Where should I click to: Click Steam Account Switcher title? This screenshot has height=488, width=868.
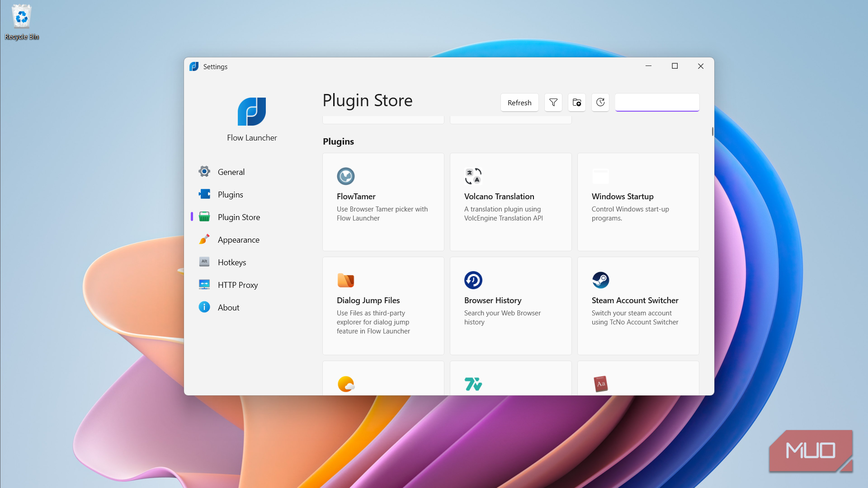click(x=635, y=300)
